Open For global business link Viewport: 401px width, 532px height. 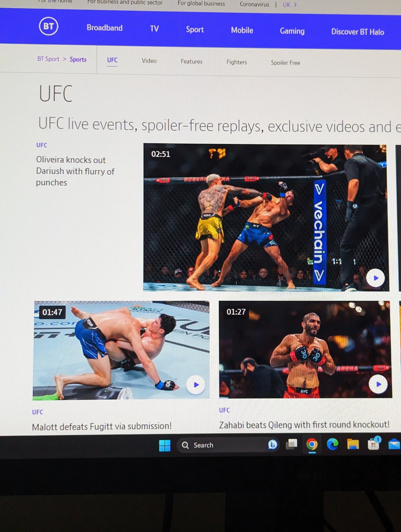[x=201, y=4]
